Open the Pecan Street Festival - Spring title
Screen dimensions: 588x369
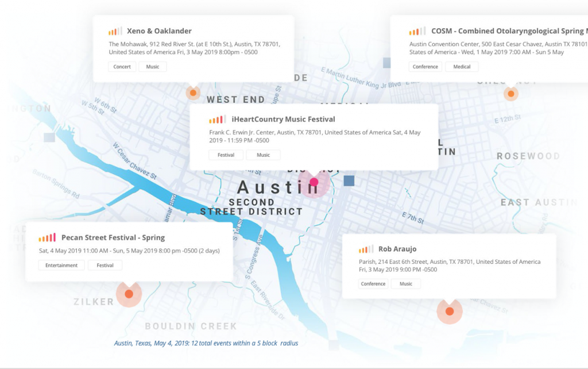tap(113, 237)
